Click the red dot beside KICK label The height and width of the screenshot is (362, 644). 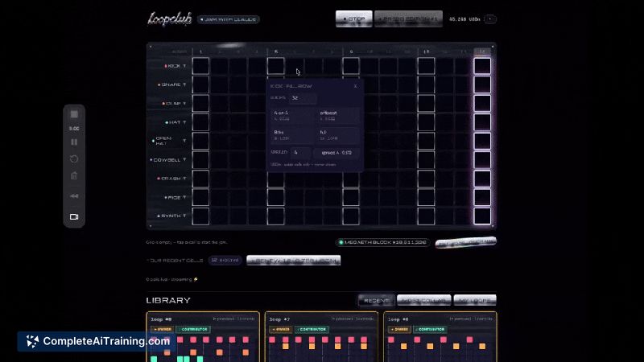click(166, 66)
